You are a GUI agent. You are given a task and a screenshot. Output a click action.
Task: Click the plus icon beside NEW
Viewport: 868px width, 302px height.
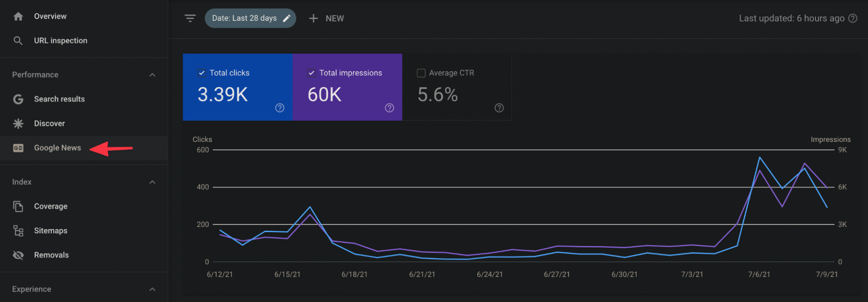coord(314,18)
